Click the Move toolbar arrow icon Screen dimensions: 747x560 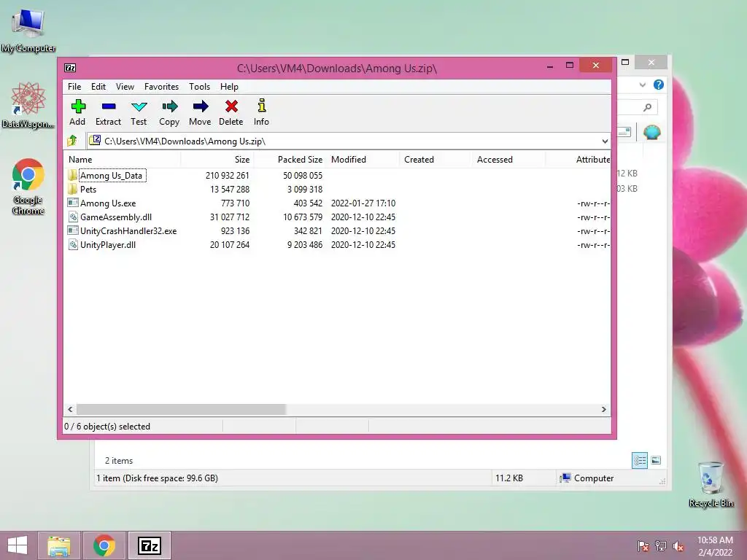[201, 106]
